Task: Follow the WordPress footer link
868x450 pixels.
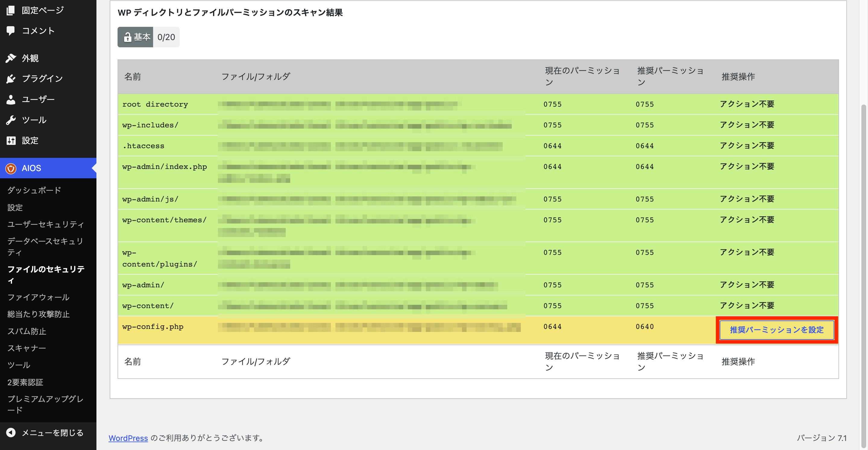Action: point(128,438)
